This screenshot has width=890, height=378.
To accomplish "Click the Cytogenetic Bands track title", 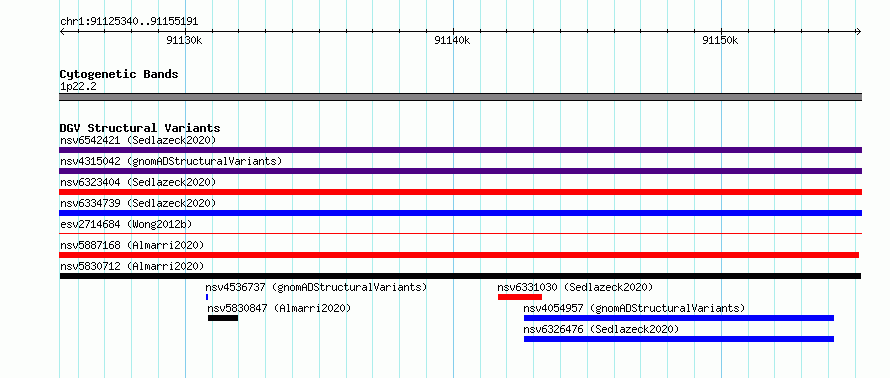I will [119, 74].
